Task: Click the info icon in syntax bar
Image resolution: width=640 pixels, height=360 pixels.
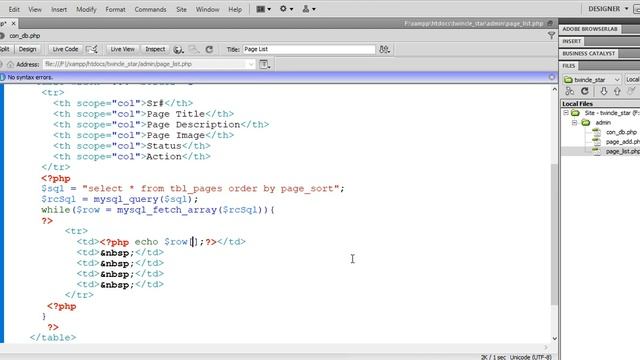Action: point(2,77)
